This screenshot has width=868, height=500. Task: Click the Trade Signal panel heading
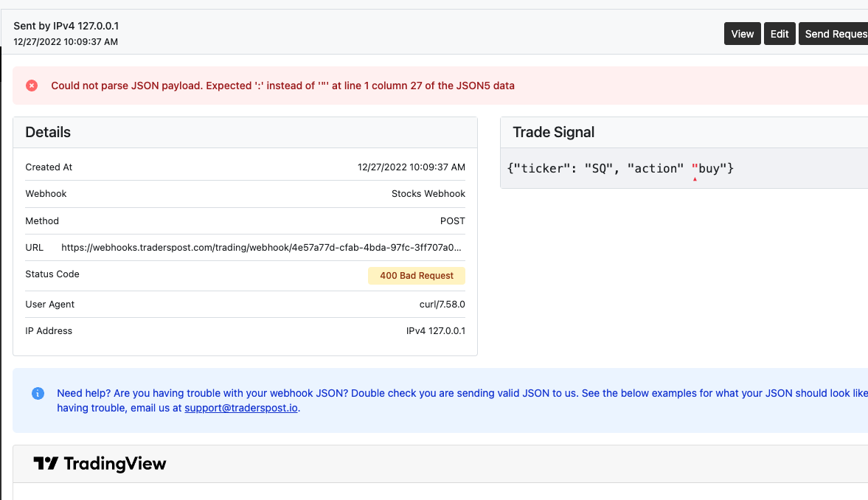(554, 133)
